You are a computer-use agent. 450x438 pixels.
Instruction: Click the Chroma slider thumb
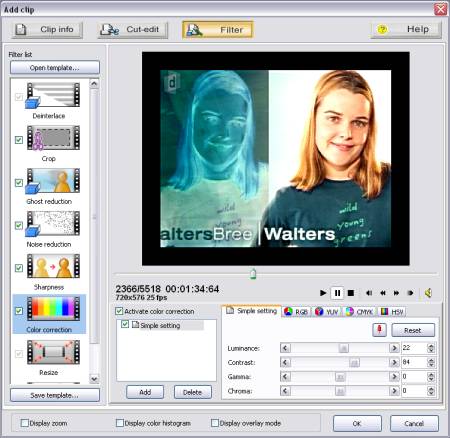pyautogui.click(x=340, y=391)
